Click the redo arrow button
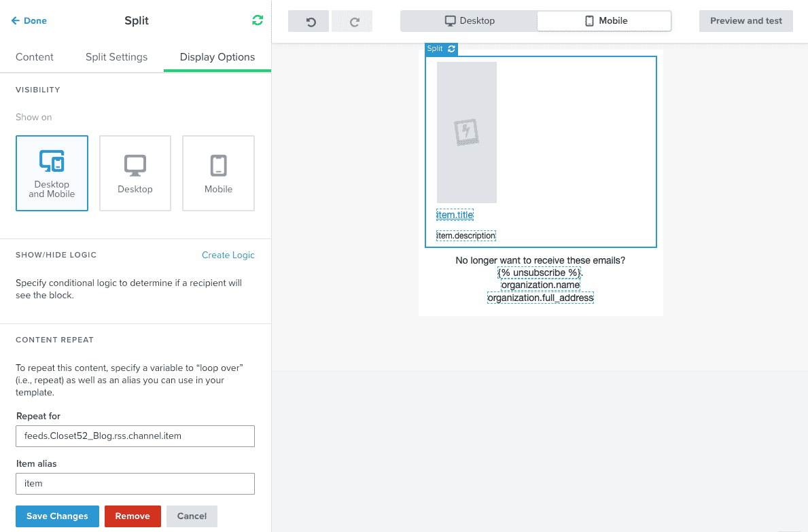808x532 pixels. [353, 21]
